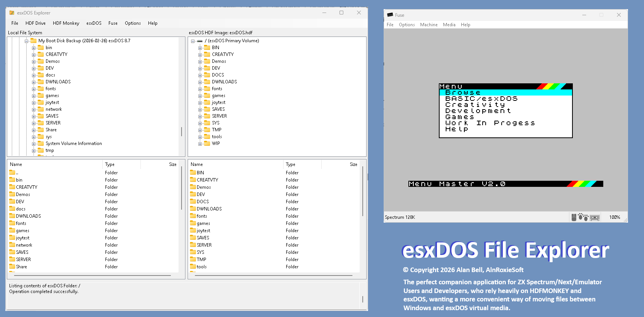The image size is (644, 317).
Task: Click TMP folder icon in HDF image tree
Action: [x=207, y=129]
